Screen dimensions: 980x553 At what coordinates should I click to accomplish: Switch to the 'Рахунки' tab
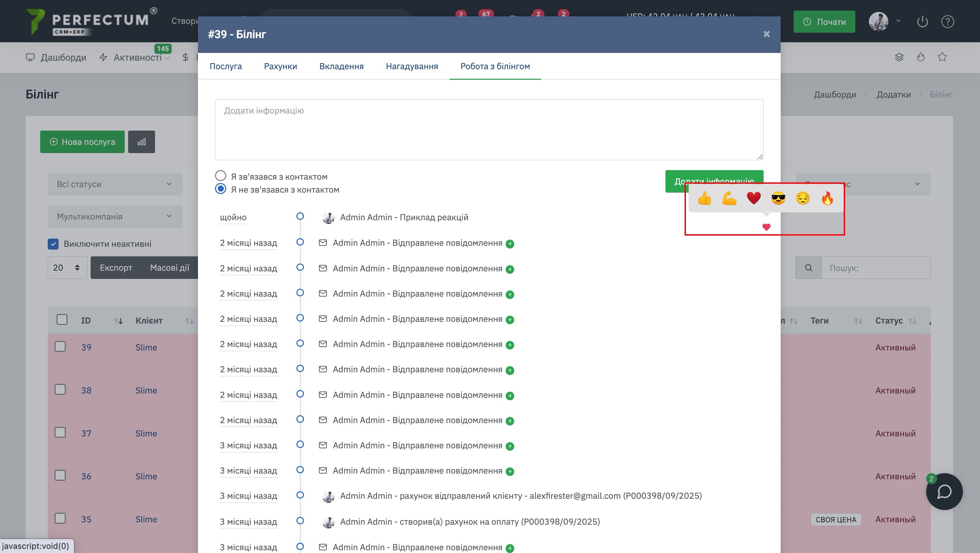(x=280, y=66)
